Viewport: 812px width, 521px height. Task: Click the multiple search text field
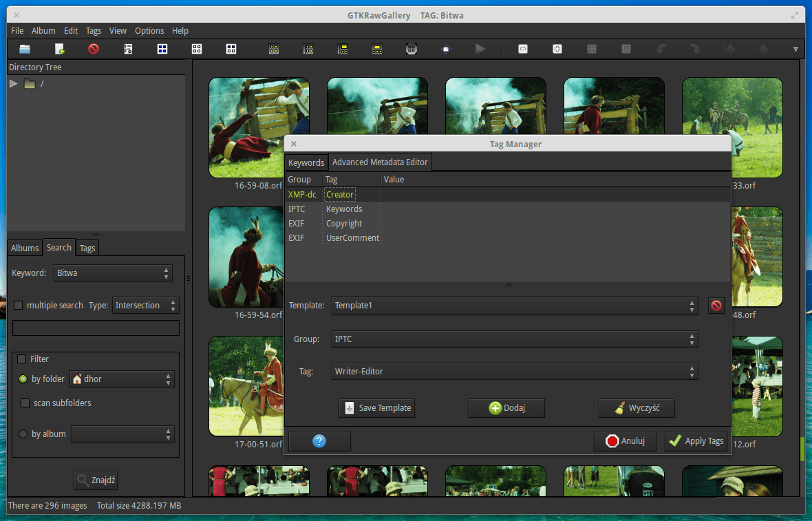pyautogui.click(x=96, y=328)
